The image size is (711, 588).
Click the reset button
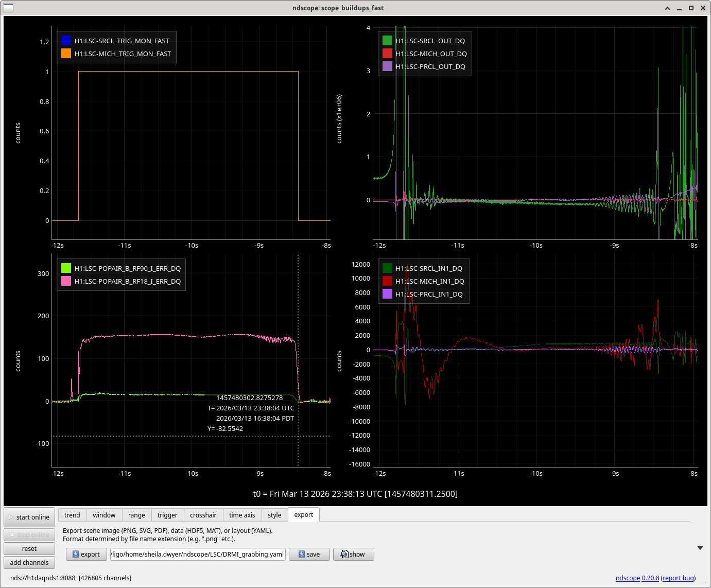click(x=29, y=549)
